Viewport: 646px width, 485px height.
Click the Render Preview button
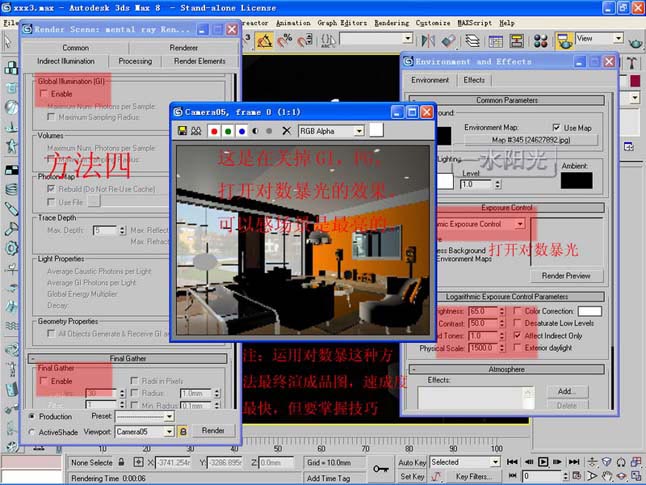(566, 276)
